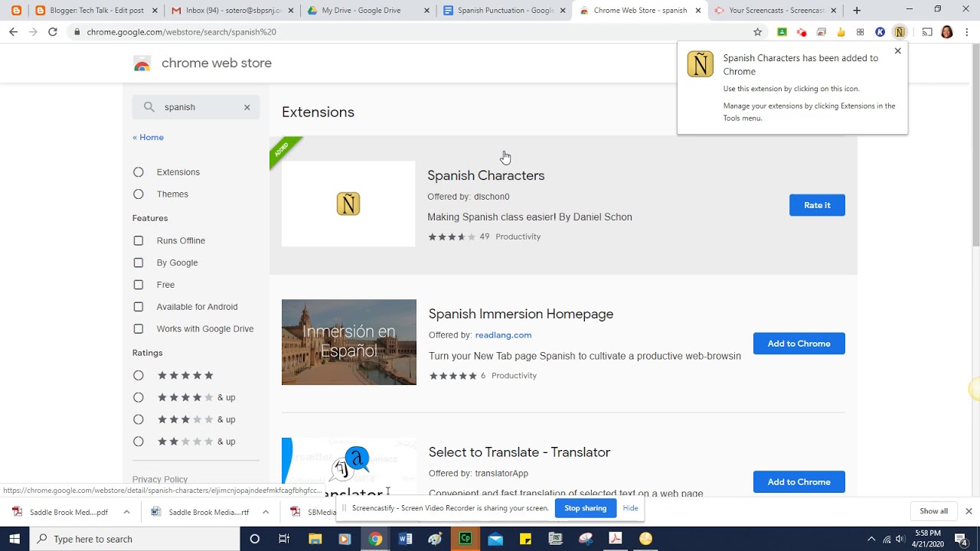Open Chrome's three-dot menu
This screenshot has width=980, height=551.
pyautogui.click(x=967, y=32)
